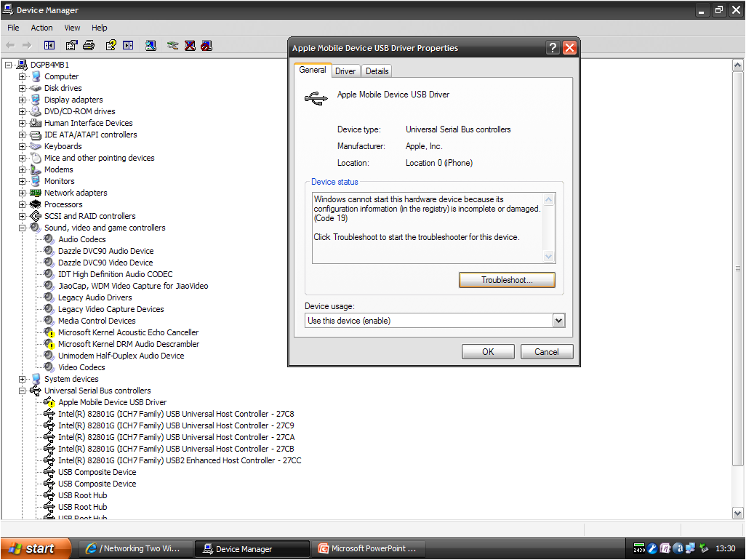Open the File menu

coord(13,28)
